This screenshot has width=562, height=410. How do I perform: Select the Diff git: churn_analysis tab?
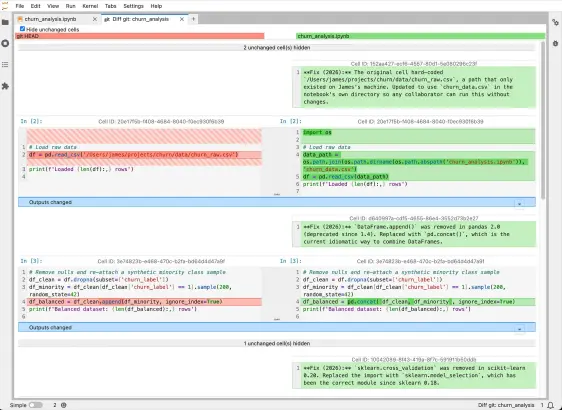pos(144,19)
